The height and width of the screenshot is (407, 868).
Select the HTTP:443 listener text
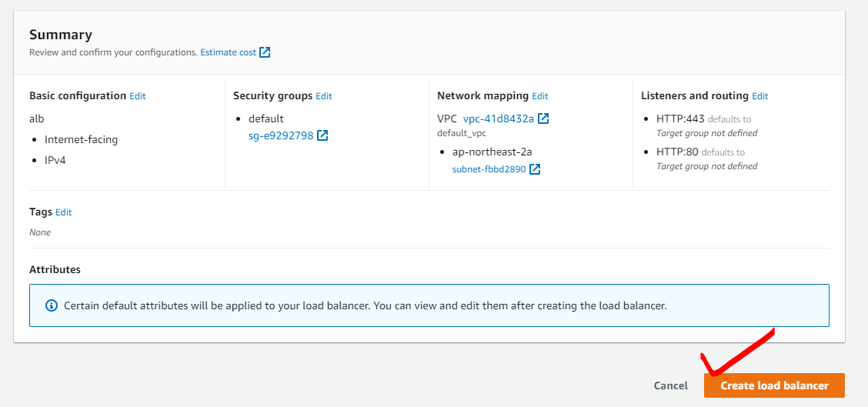coord(680,118)
